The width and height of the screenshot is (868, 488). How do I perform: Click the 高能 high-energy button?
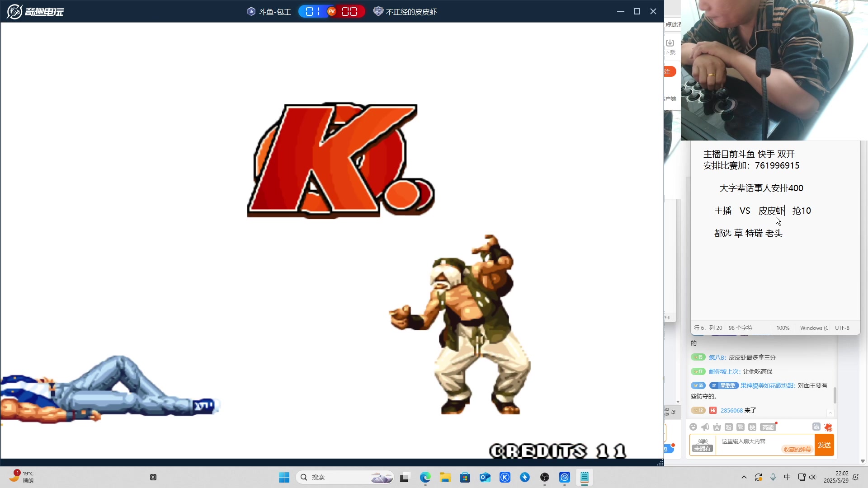pos(768,427)
